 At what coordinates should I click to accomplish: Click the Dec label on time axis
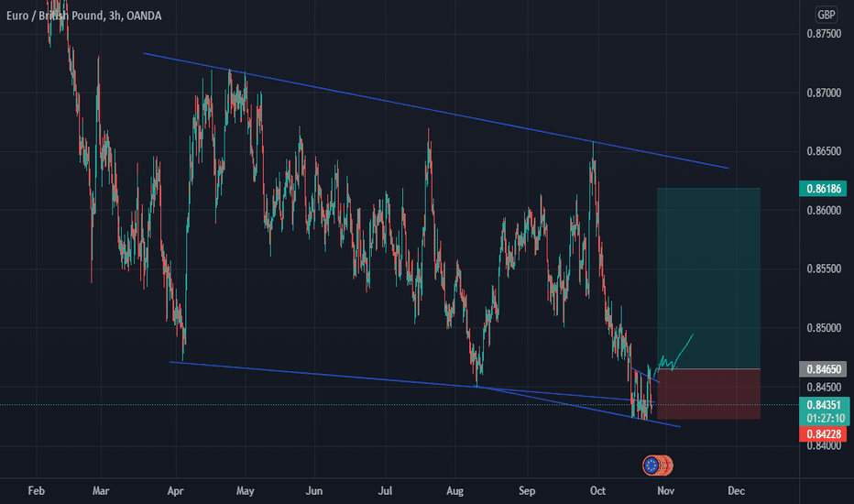736,491
